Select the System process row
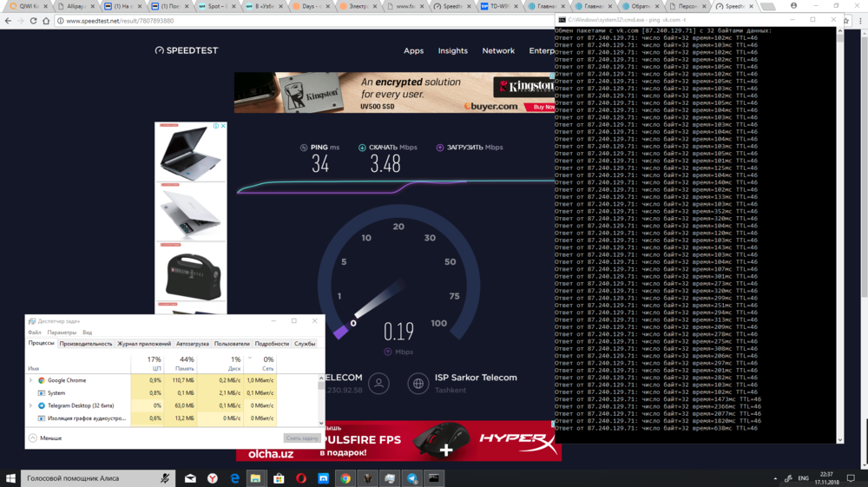This screenshot has width=868, height=487. point(151,393)
